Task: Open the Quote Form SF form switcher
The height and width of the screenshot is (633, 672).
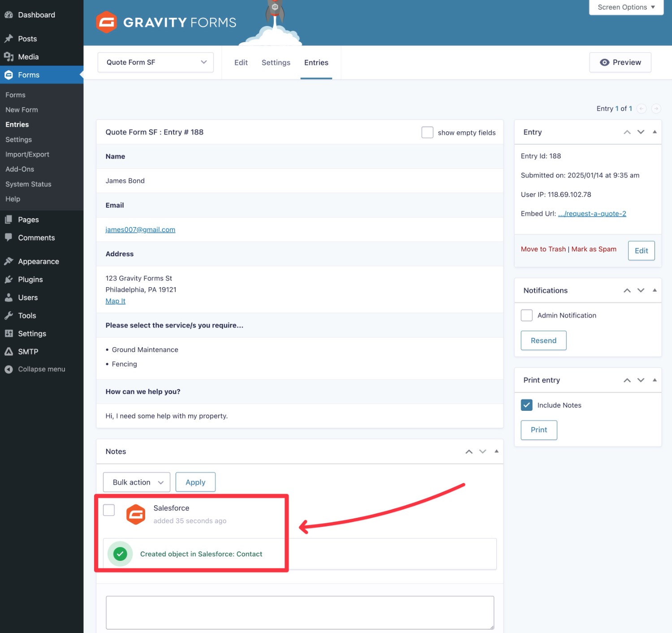Action: (x=155, y=62)
